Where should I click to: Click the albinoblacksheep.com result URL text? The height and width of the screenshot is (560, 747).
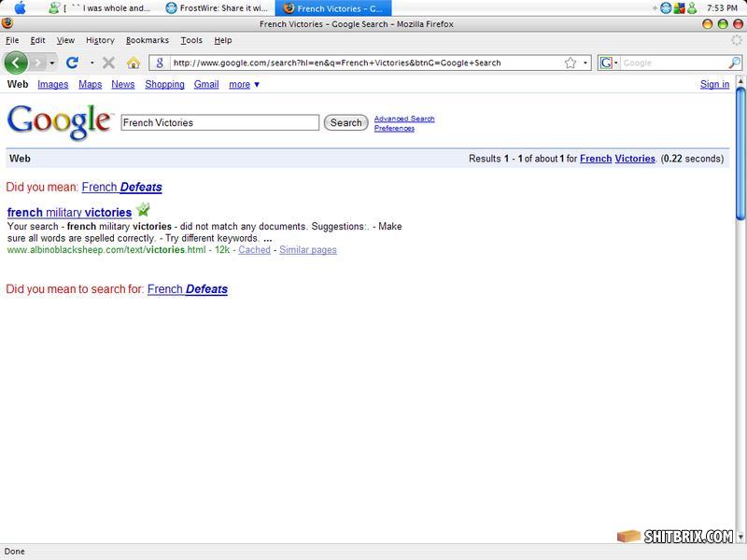(x=106, y=249)
